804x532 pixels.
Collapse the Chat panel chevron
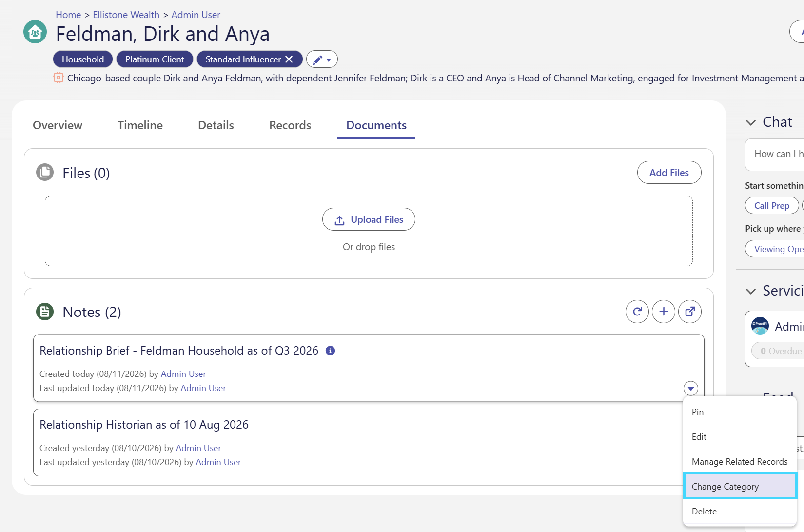tap(751, 122)
